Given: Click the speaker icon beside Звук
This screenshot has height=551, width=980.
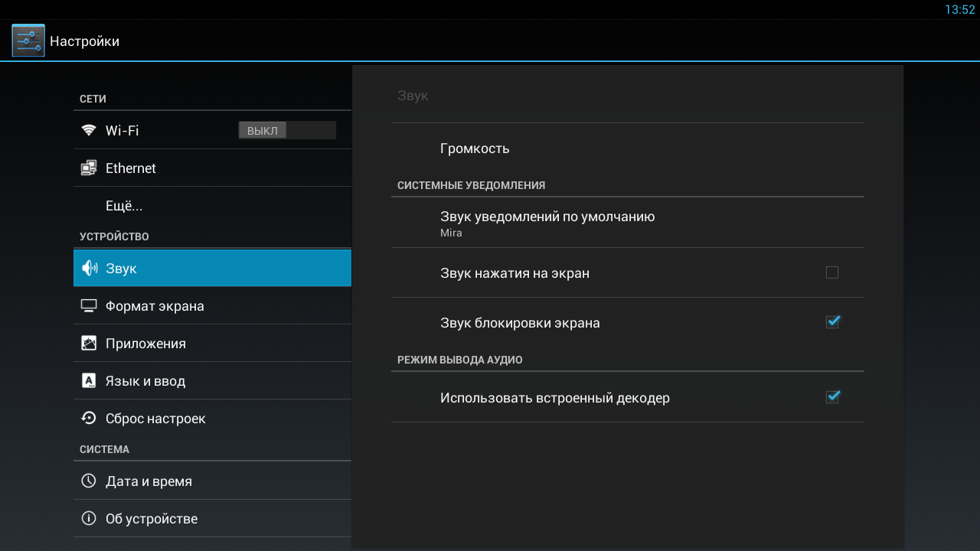Looking at the screenshot, I should [x=90, y=268].
